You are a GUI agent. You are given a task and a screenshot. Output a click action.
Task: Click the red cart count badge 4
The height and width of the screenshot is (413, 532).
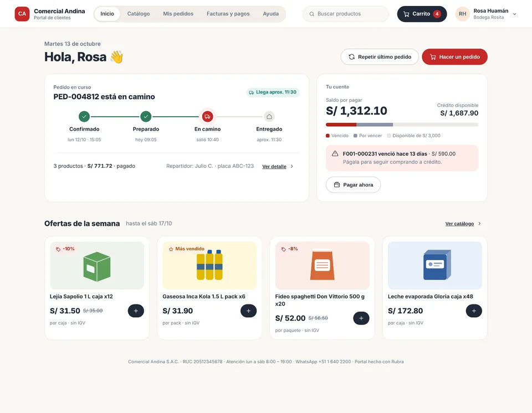(x=437, y=14)
